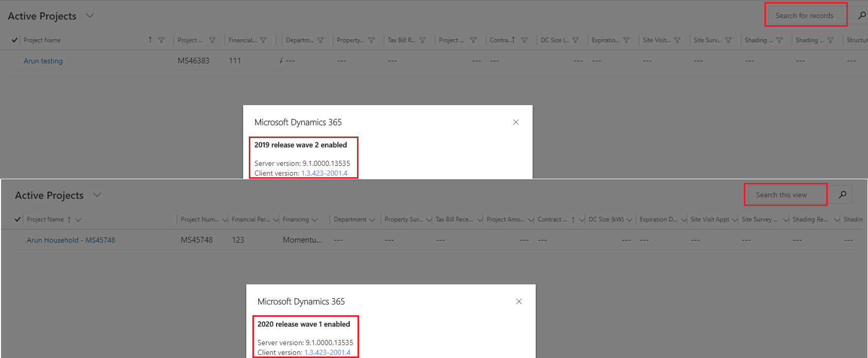Focus the Search this view field
The image size is (868, 358).
click(787, 195)
